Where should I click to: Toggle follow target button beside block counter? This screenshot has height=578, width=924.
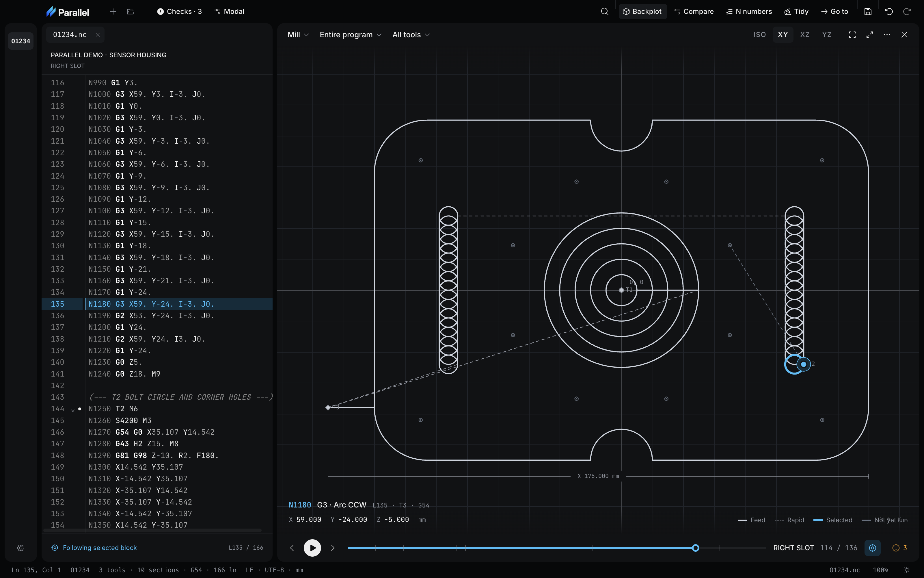pyautogui.click(x=872, y=548)
